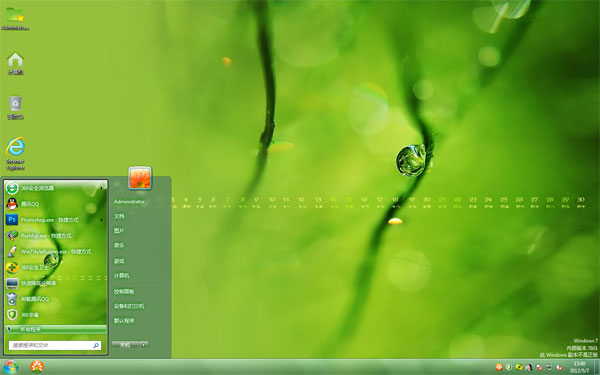Open 游戏 (Games) in Start menu
Image resolution: width=600 pixels, height=375 pixels.
click(x=119, y=261)
